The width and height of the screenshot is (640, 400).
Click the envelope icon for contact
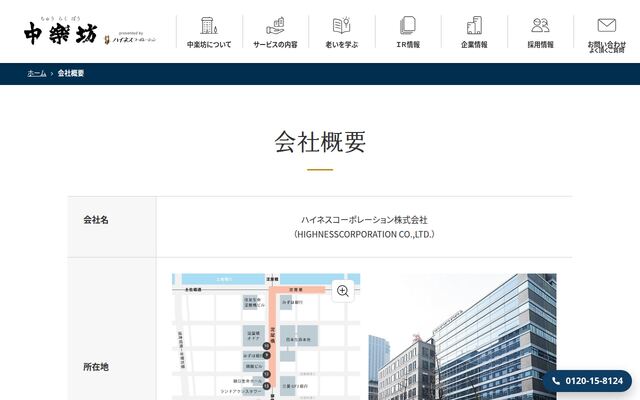607,25
